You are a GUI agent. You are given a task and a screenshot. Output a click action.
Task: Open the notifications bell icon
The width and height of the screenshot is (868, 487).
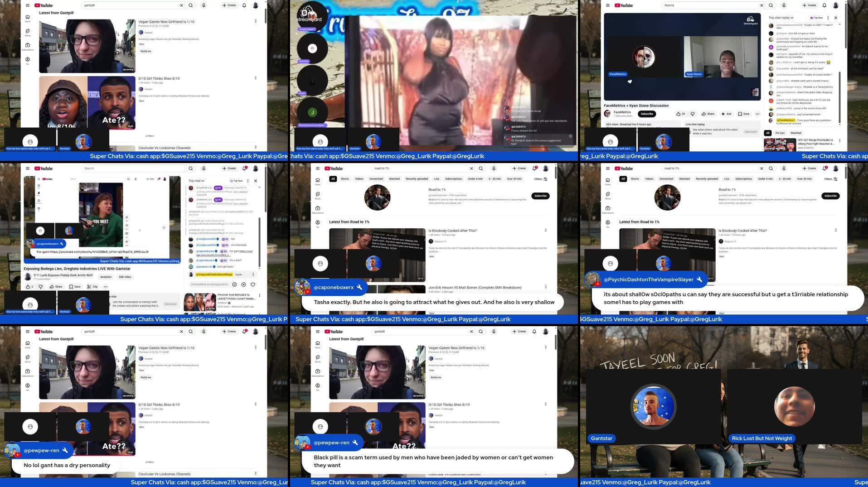point(244,5)
